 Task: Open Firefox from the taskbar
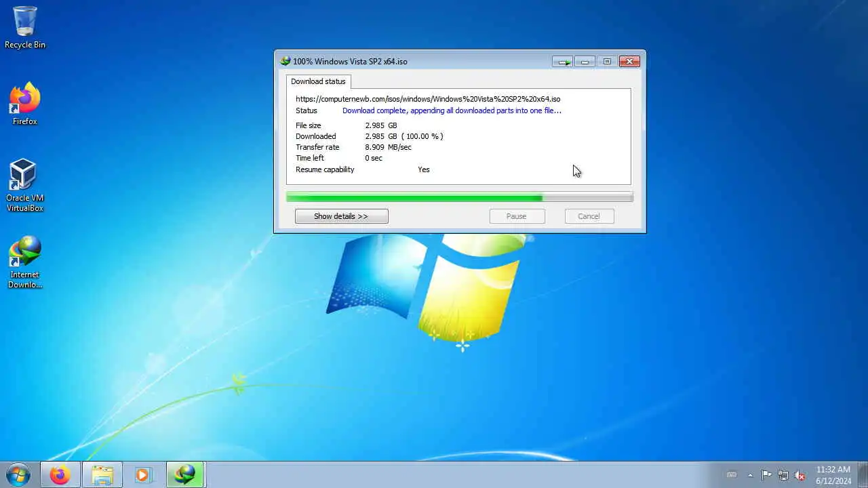click(x=60, y=474)
